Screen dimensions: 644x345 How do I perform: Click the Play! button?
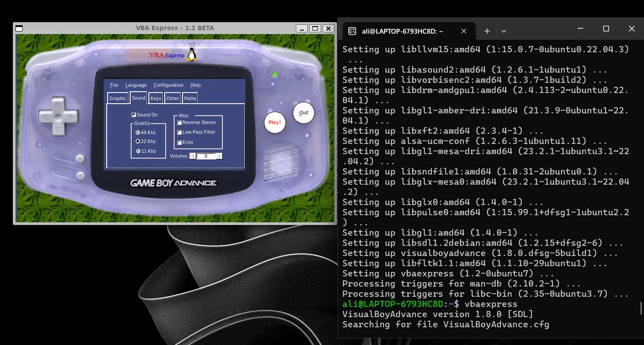click(275, 122)
